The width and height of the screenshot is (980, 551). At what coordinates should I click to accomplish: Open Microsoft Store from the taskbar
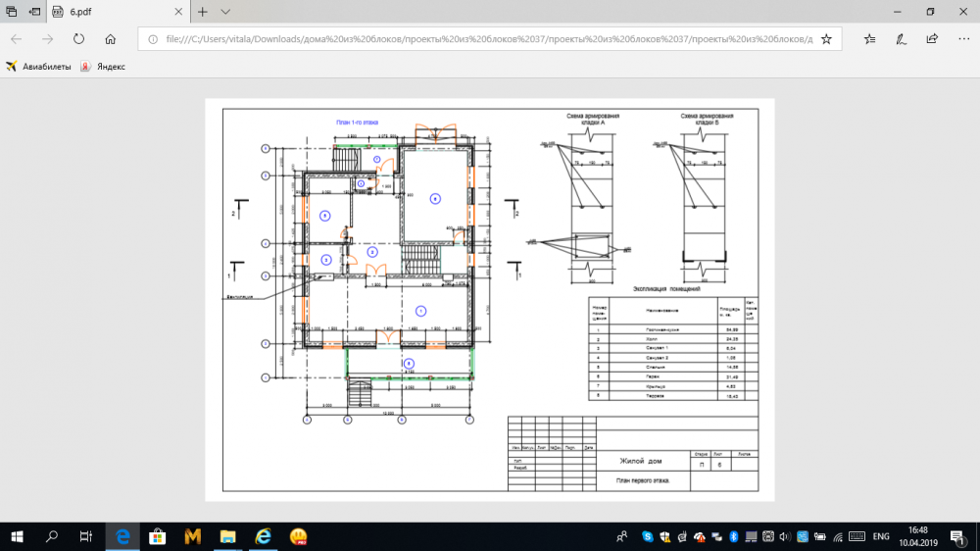(157, 536)
